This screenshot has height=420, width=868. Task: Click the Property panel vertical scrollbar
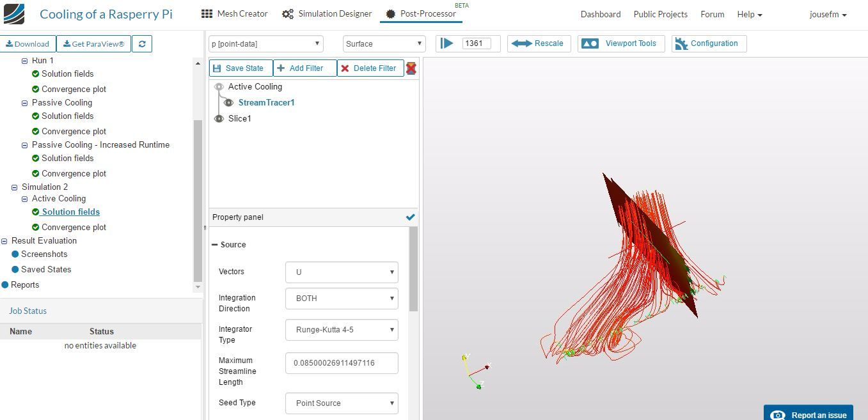(413, 268)
